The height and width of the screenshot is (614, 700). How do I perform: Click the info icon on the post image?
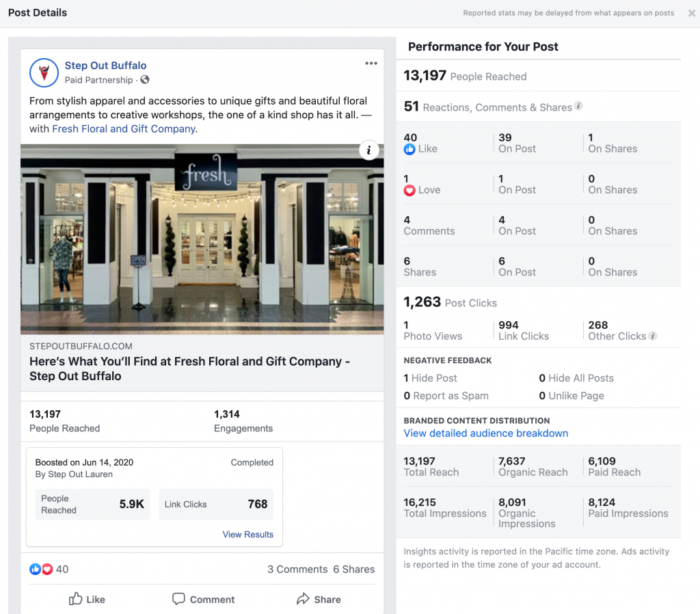click(x=368, y=150)
